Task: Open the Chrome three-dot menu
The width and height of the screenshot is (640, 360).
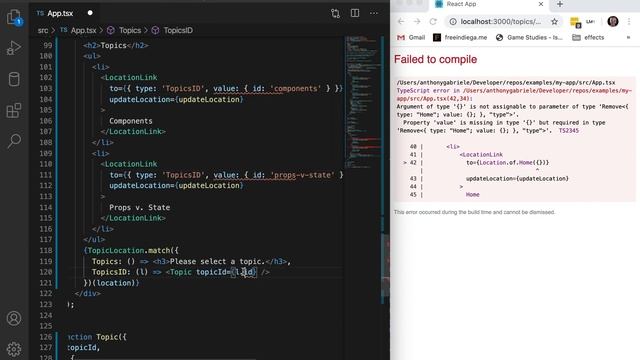Action: 629,21
